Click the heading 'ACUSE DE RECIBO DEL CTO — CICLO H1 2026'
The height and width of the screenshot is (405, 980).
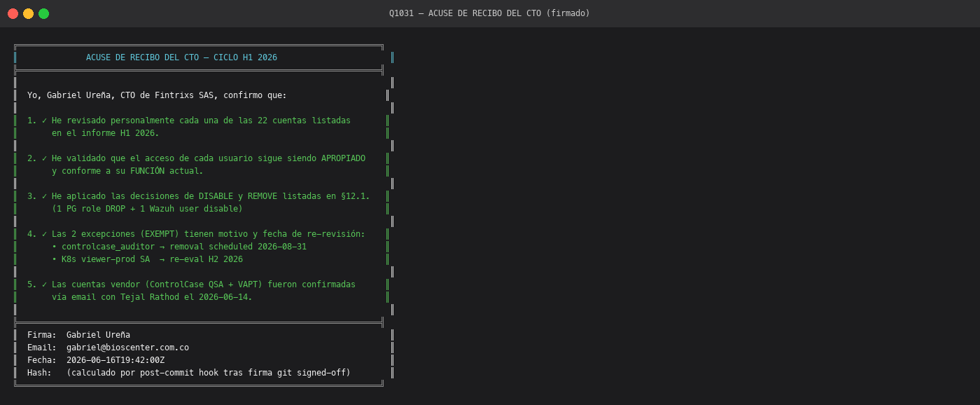coord(181,57)
